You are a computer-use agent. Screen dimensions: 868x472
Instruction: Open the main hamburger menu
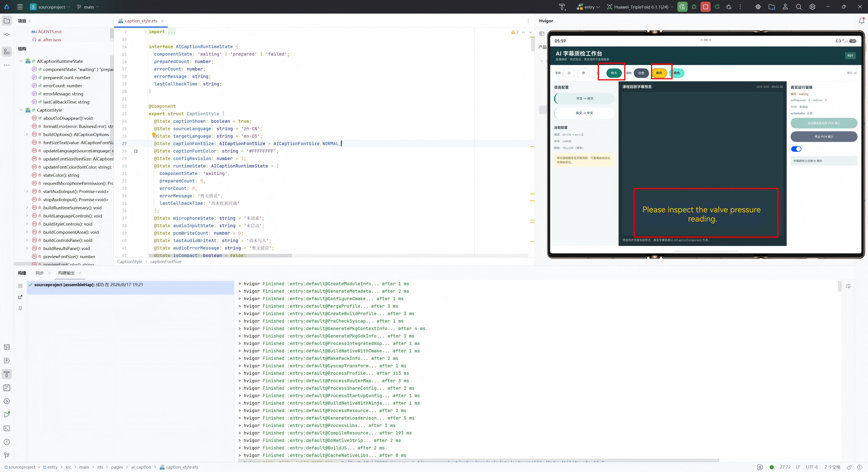click(20, 7)
